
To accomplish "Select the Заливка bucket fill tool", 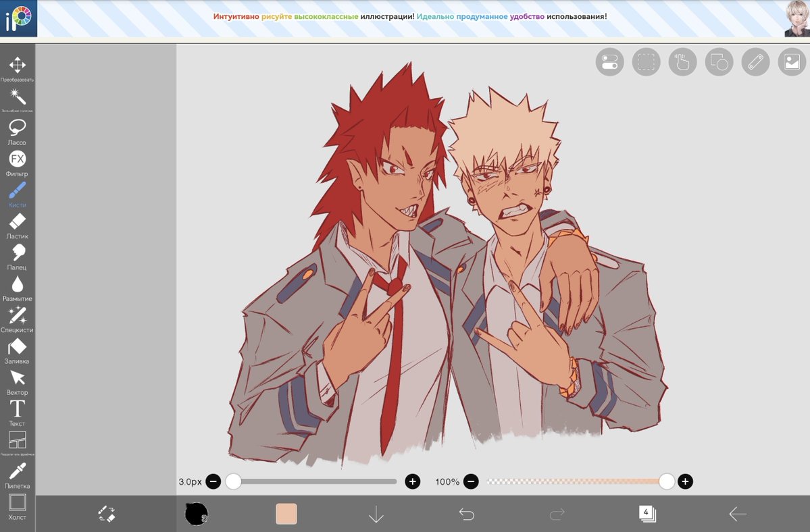I will click(17, 350).
